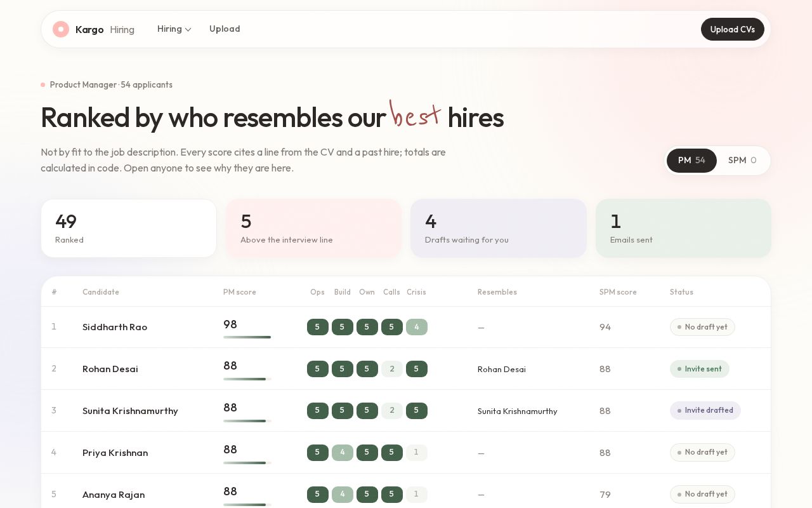
Task: Click the Build column header
Action: click(x=343, y=292)
